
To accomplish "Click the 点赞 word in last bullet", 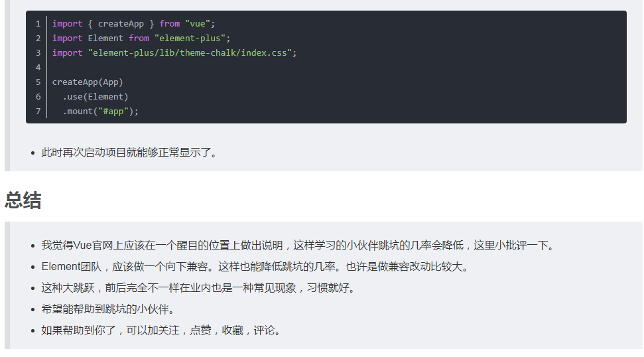I will [200, 330].
